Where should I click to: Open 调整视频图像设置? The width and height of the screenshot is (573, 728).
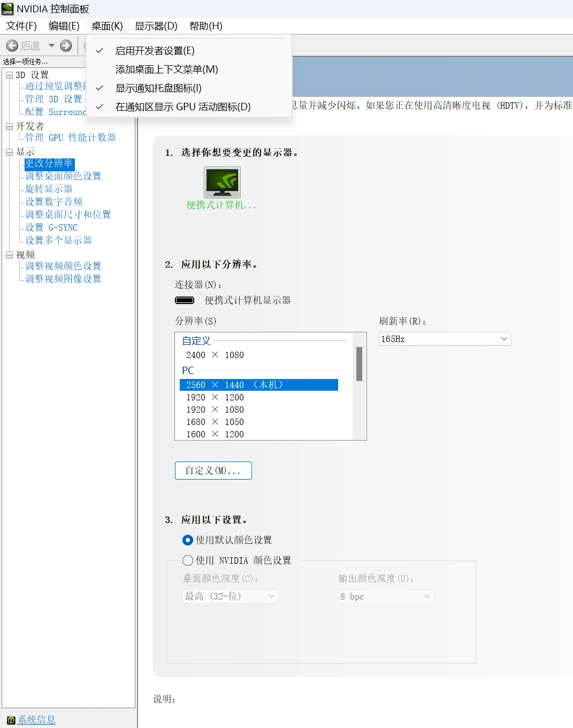[x=63, y=279]
